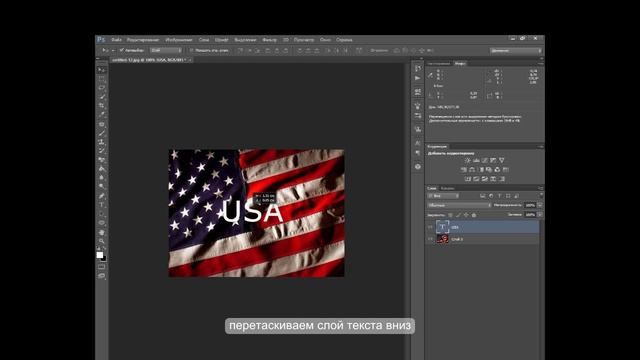Toggle lock image pixels brush icon

(458, 215)
